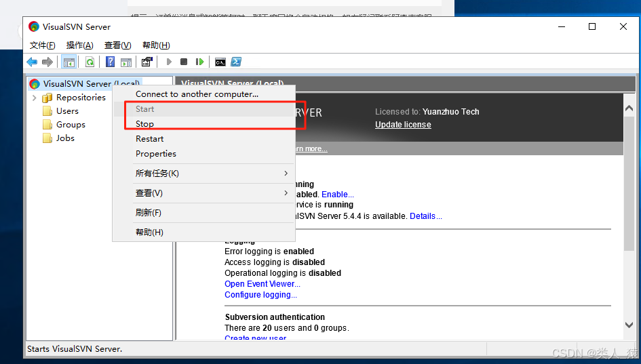
Task: Click the 'Subversion authentication' heading
Action: click(275, 317)
